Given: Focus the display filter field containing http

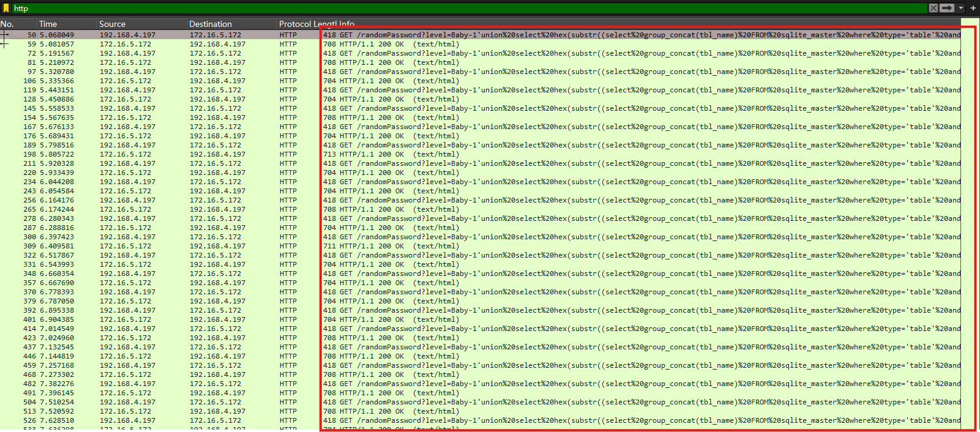Looking at the screenshot, I should (x=469, y=8).
